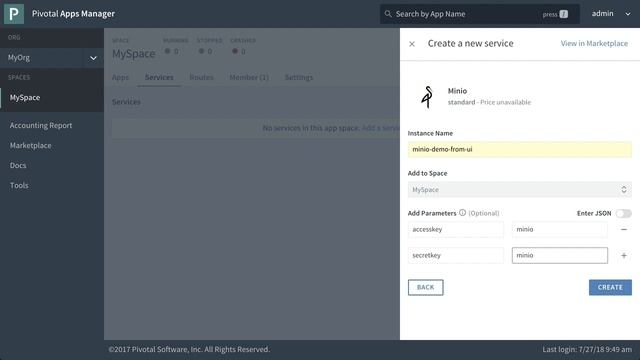This screenshot has height=360, width=640.
Task: Open Accounting Report in sidebar
Action: coord(41,125)
